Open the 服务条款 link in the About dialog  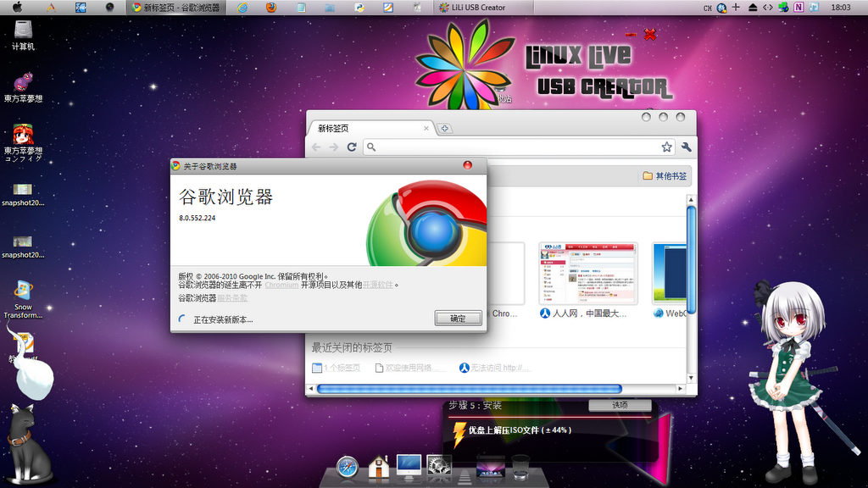pos(232,298)
